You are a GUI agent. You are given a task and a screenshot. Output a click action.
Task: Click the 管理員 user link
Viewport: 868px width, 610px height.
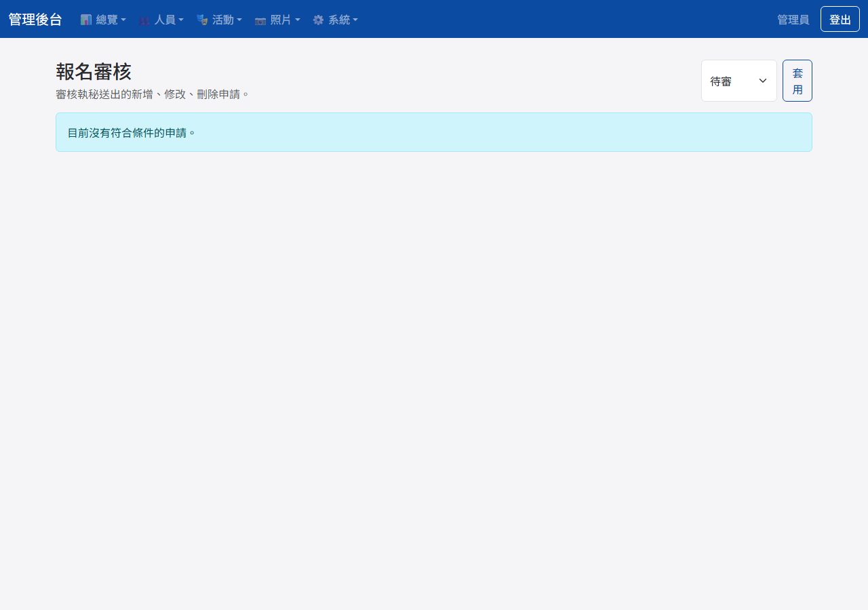(x=793, y=20)
